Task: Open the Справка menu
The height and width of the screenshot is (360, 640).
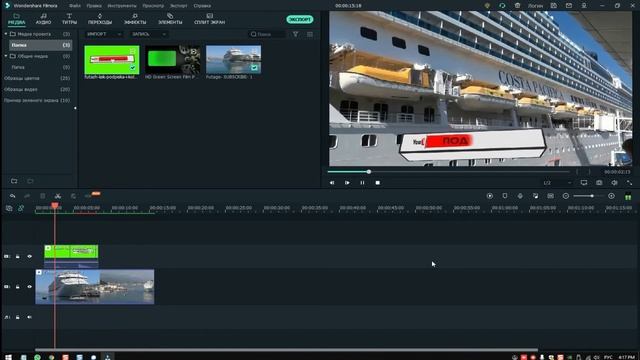Action: pos(202,6)
